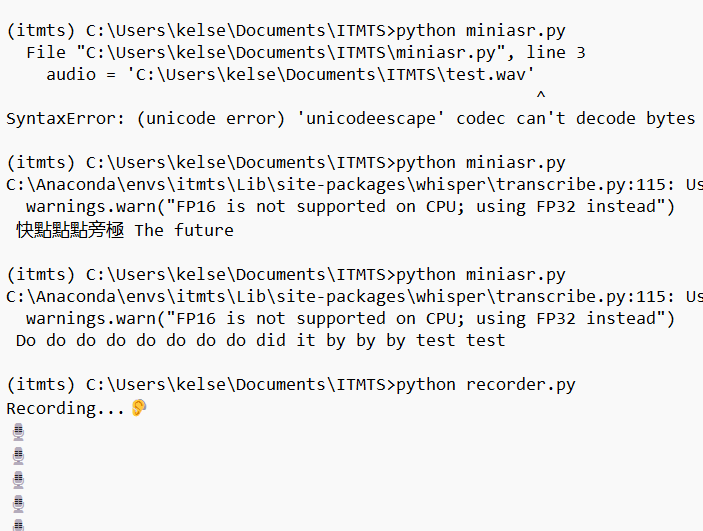Click "The future" transcription text
703x531 pixels.
[184, 230]
